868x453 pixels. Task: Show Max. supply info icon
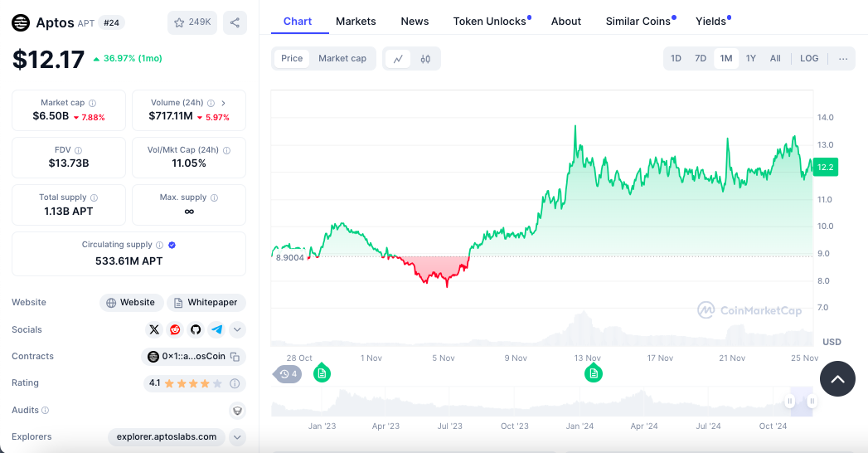214,197
